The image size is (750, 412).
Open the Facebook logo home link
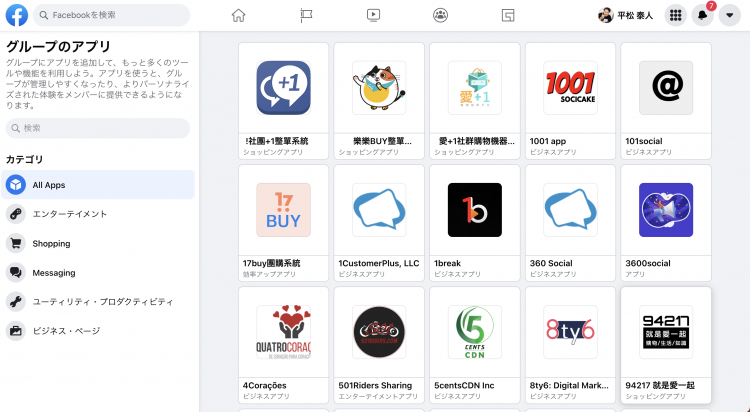(x=17, y=15)
